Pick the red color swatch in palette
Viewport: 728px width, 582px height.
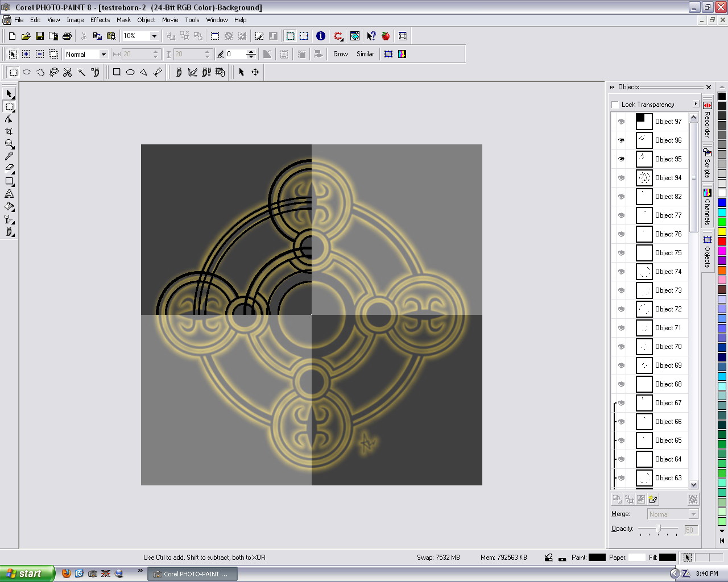[x=722, y=241]
